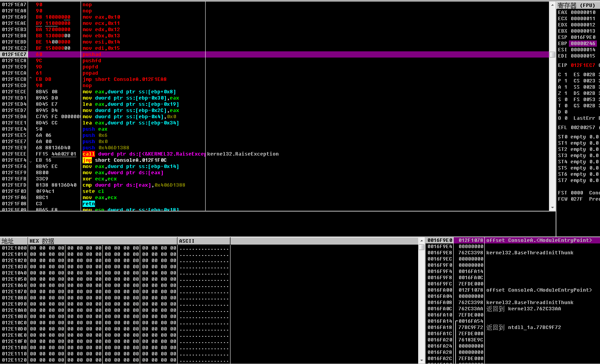Screen dimensions: 600x364
Task: Click the D direction flag value
Action: [x=566, y=112]
